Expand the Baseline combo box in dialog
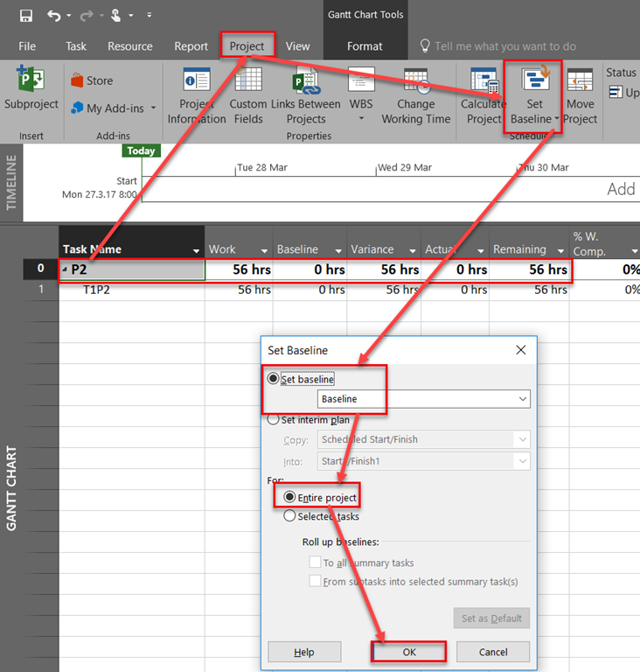Screen dimensions: 640x672 coord(523,399)
